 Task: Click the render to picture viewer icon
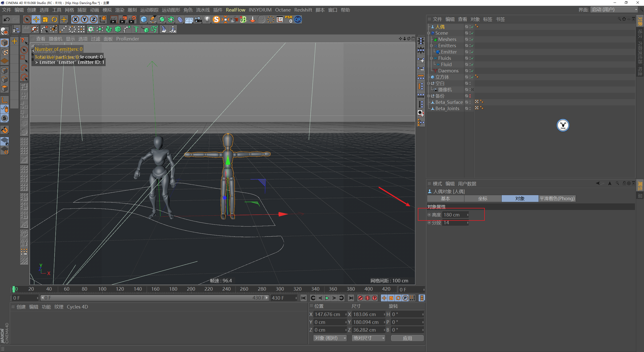(x=123, y=19)
